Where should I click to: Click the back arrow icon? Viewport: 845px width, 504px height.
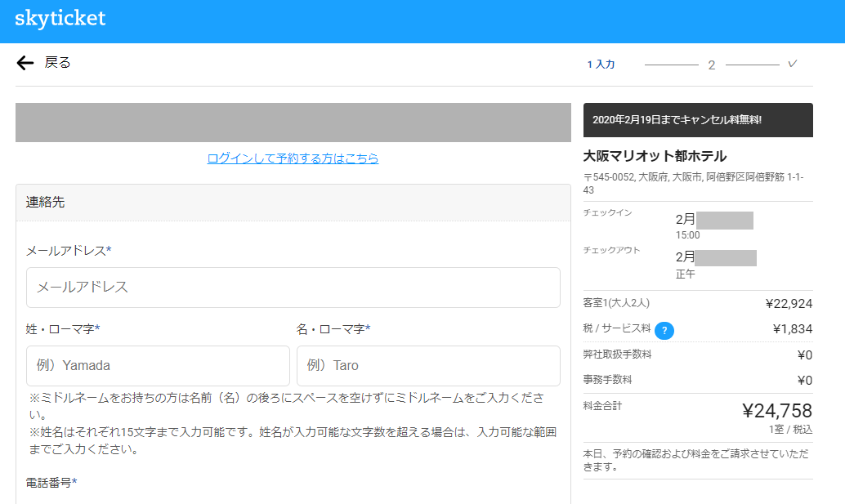click(25, 63)
